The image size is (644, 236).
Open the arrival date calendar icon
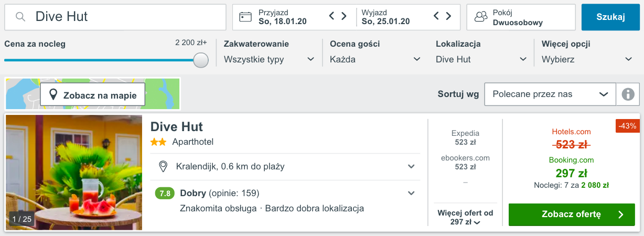(x=245, y=17)
